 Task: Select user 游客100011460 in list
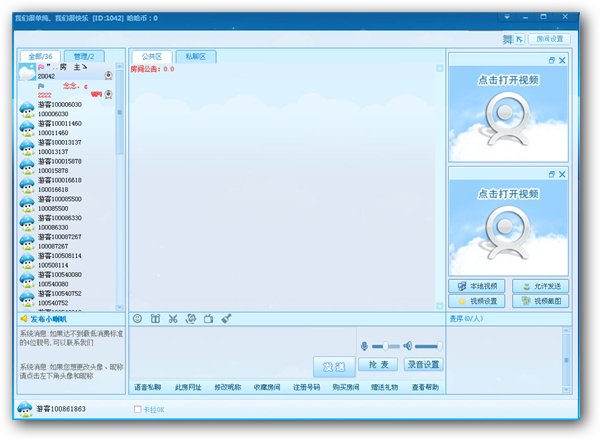pos(67,128)
